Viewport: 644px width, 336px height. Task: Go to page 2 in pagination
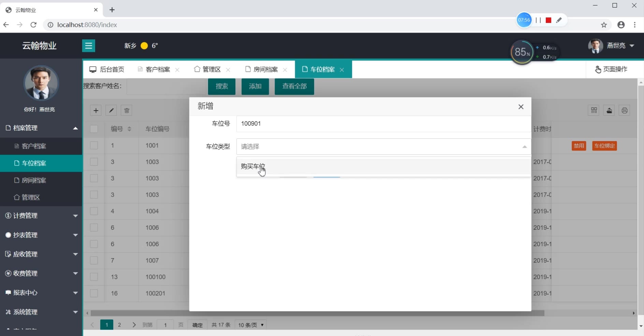pyautogui.click(x=119, y=325)
